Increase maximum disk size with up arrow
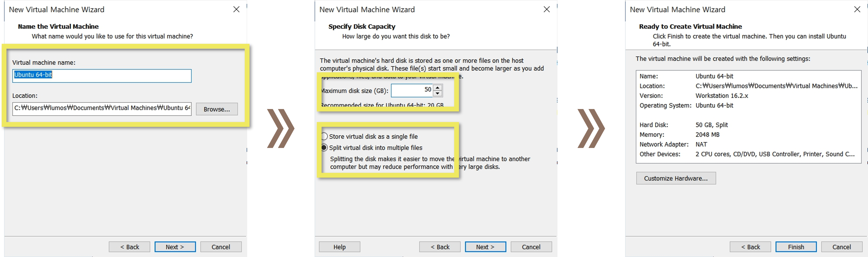Screen dimensions: 868x257 pyautogui.click(x=437, y=88)
